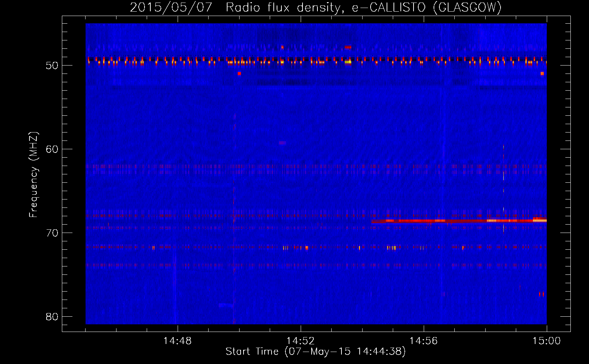589x364 pixels.
Task: Click the 14:48 time tick label
Action: [x=177, y=341]
